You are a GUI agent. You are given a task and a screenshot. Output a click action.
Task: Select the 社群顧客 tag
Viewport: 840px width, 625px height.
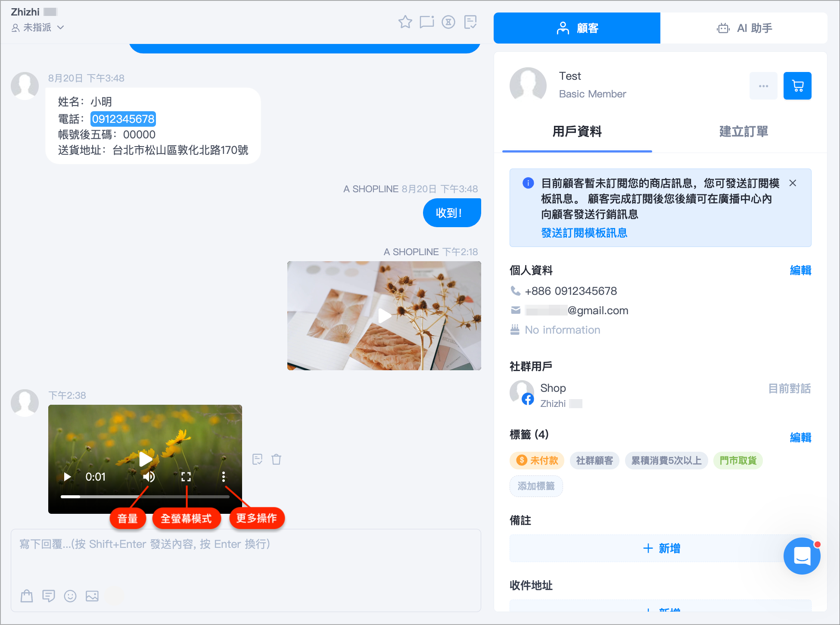tap(594, 460)
